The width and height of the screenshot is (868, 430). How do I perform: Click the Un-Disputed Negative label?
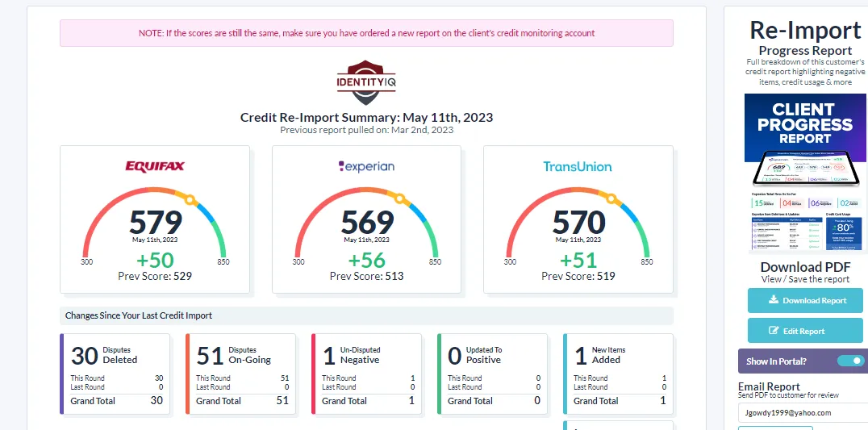click(359, 355)
